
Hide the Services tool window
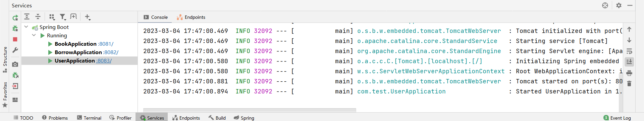(x=630, y=5)
